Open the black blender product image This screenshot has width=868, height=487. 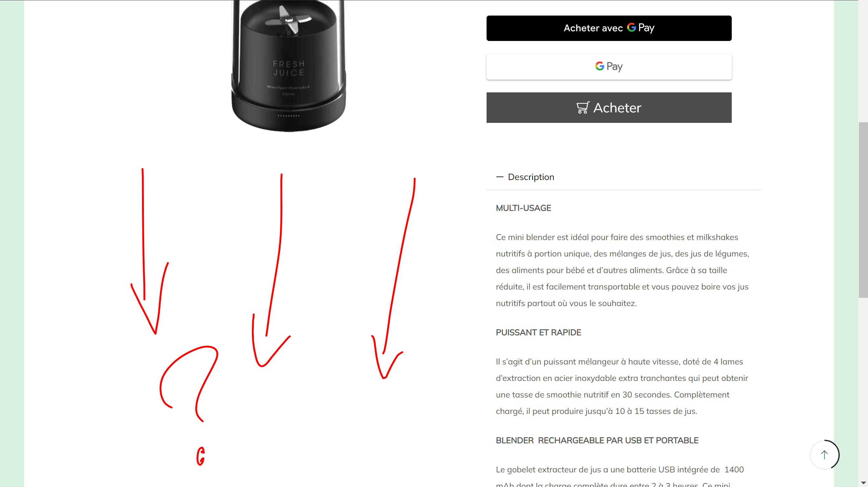(288, 66)
